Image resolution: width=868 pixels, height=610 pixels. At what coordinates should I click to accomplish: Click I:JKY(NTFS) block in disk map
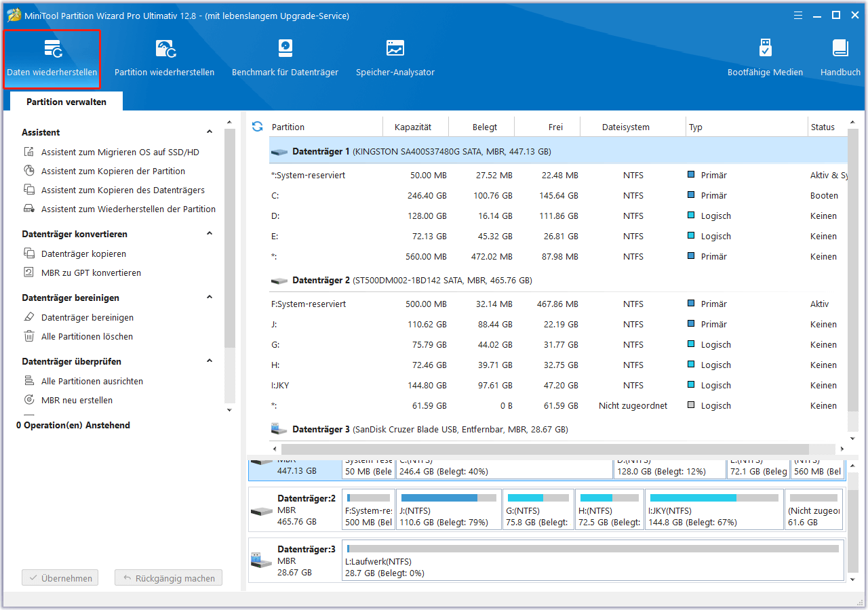tap(715, 510)
